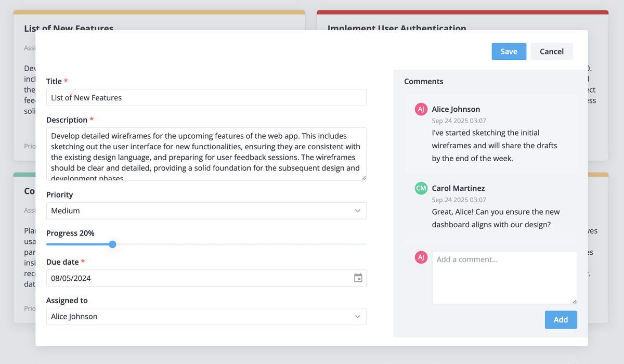Open the Priority dropdown showing Medium
Image resolution: width=624 pixels, height=364 pixels.
tap(206, 210)
